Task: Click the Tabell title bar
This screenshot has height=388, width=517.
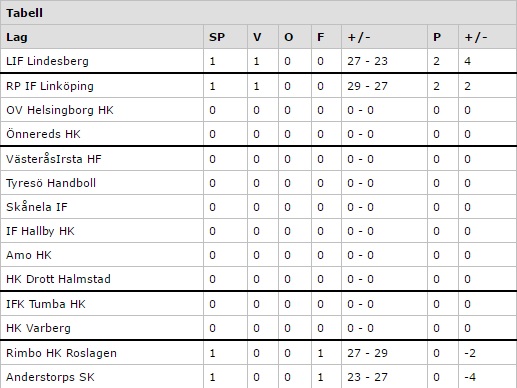Action: [258, 13]
